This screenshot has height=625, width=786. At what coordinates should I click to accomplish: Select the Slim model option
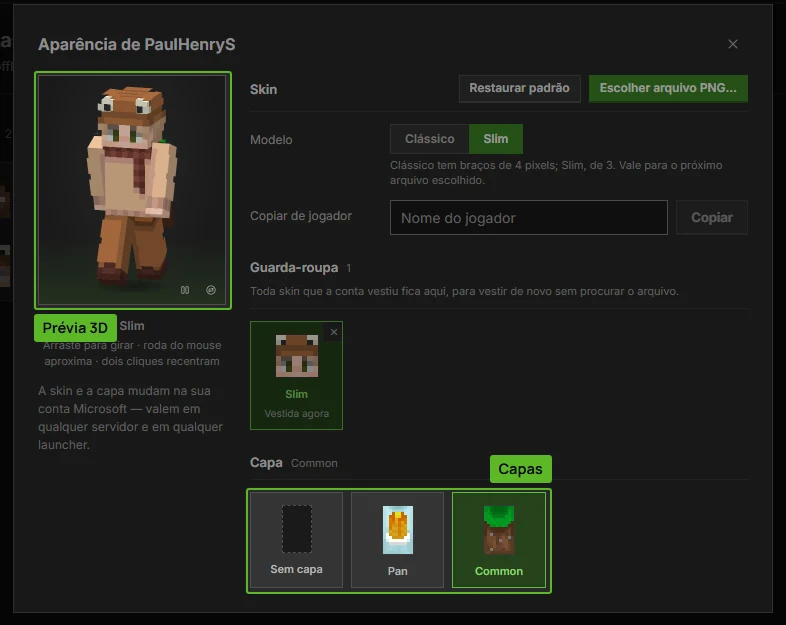pyautogui.click(x=496, y=139)
